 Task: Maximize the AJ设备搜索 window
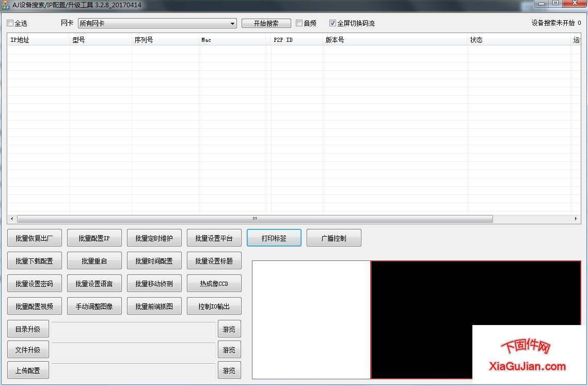pyautogui.click(x=556, y=4)
